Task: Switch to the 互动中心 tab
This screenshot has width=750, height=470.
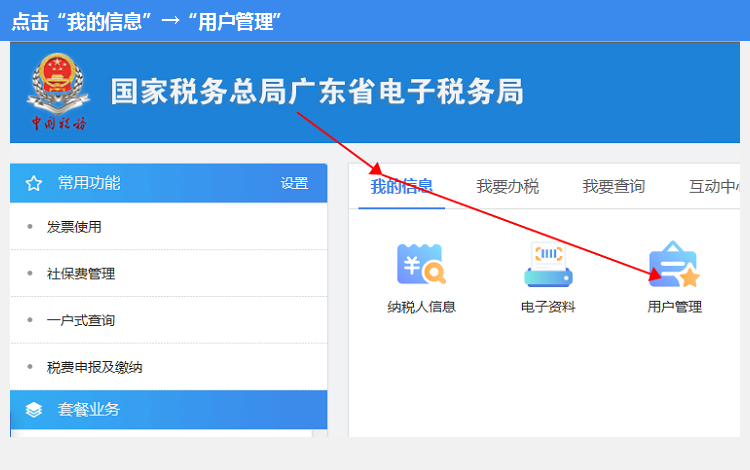Action: pos(714,186)
